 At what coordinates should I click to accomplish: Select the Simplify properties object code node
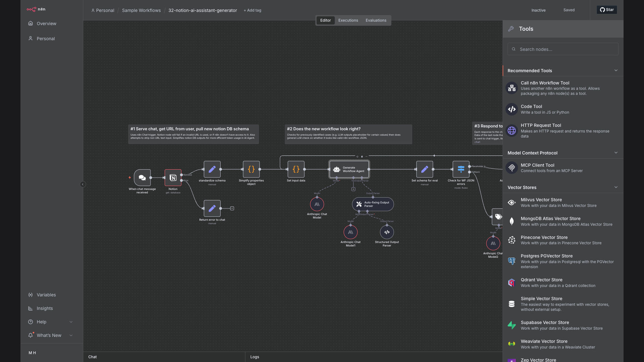251,169
